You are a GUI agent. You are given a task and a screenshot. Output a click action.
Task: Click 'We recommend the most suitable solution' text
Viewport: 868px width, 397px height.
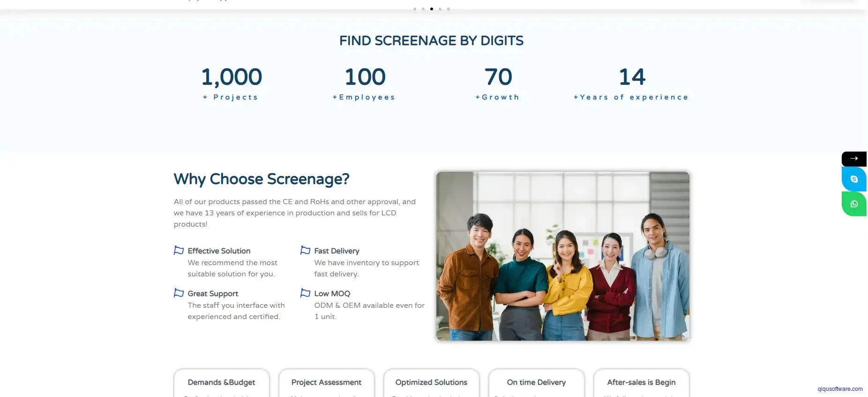point(232,268)
